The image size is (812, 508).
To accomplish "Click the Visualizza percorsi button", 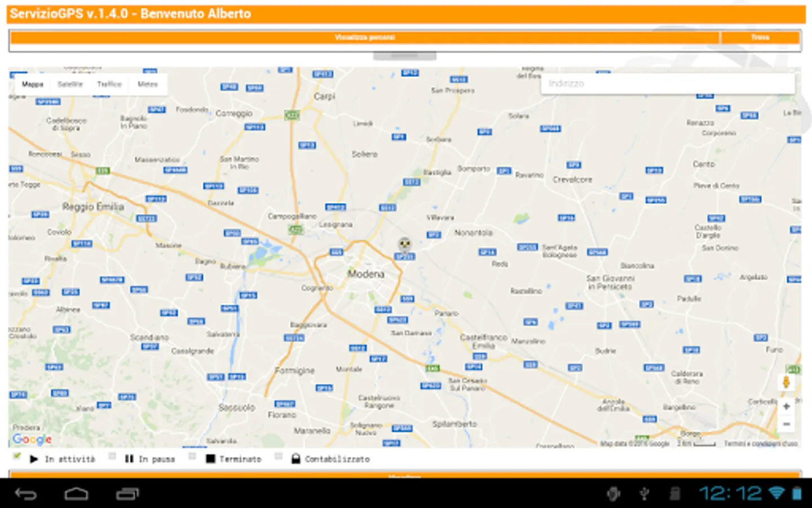I will coord(365,37).
